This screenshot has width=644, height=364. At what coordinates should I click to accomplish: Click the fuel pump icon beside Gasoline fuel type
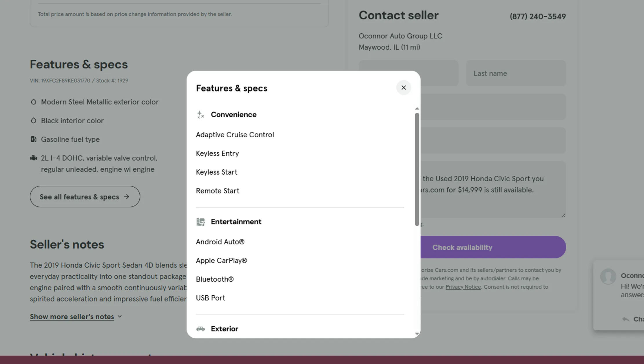click(34, 139)
